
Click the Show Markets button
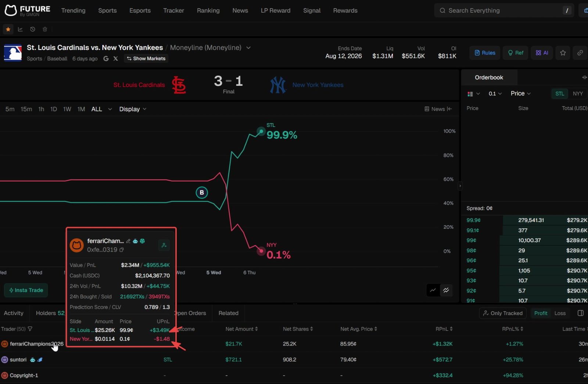[146, 58]
